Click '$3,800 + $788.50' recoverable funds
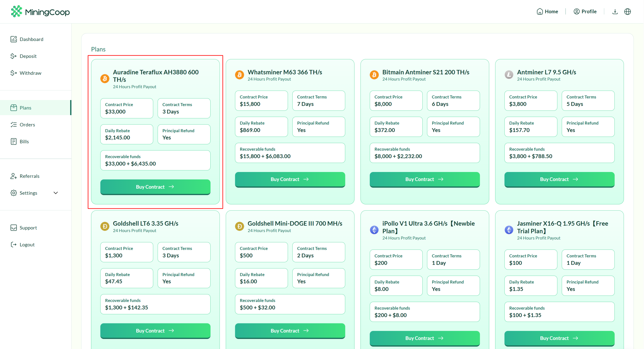 531,156
